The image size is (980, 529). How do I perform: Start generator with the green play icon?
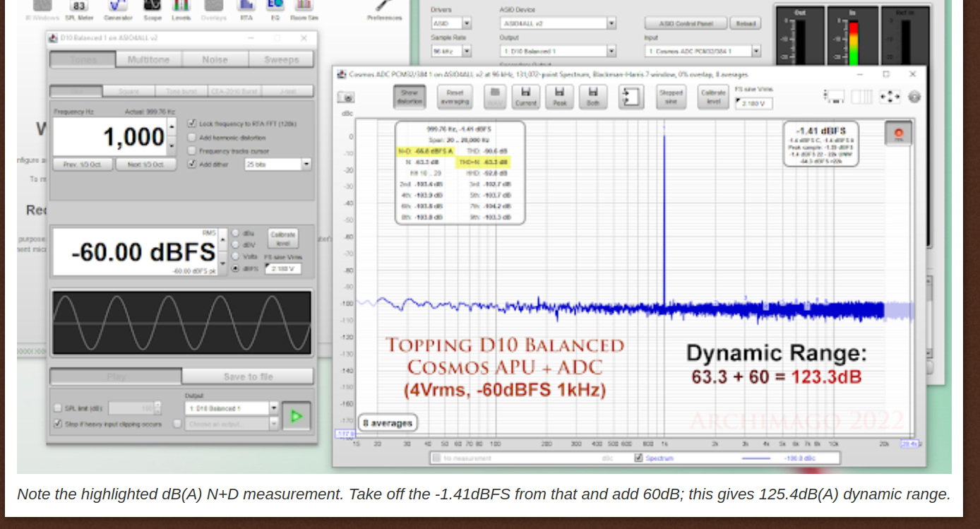pyautogui.click(x=297, y=416)
